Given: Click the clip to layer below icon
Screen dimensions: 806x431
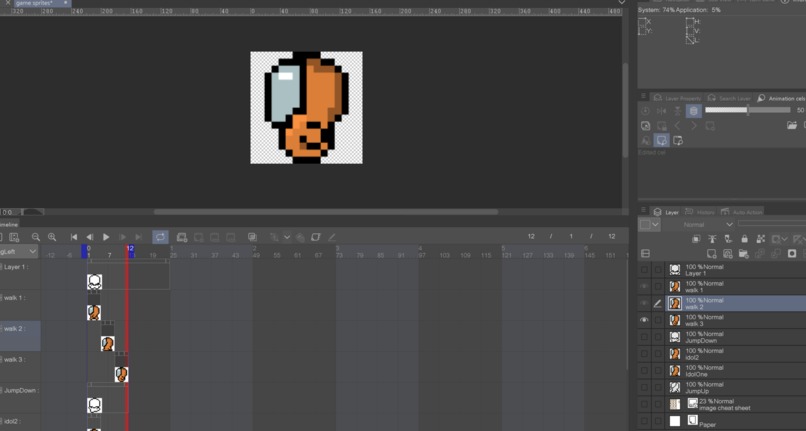Looking at the screenshot, I should 696,239.
